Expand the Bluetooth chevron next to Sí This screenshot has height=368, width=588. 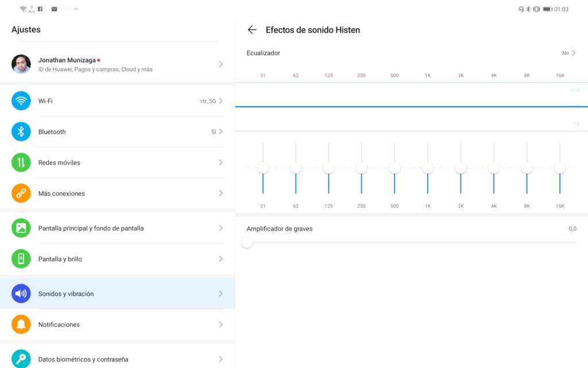220,132
